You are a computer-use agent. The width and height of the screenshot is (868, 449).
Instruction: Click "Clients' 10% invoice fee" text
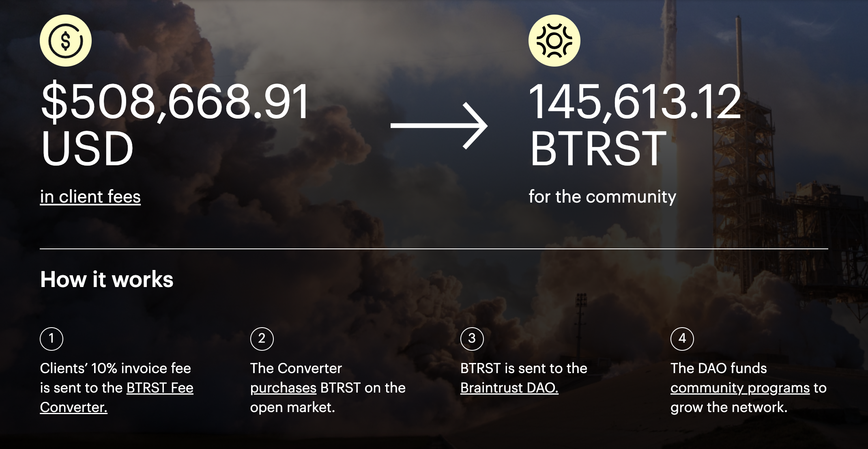pos(116,368)
